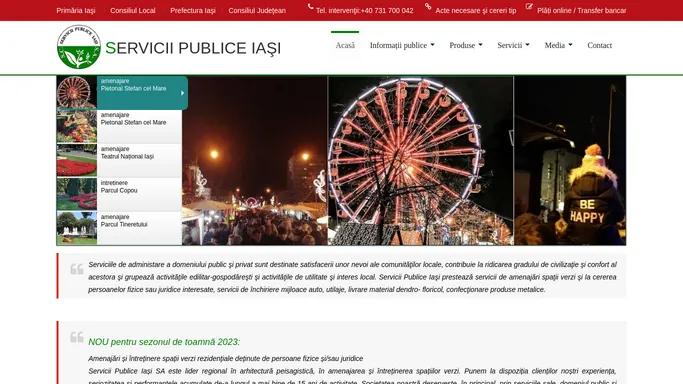Go to the Acasă menu item
The image size is (683, 384).
[x=345, y=45]
